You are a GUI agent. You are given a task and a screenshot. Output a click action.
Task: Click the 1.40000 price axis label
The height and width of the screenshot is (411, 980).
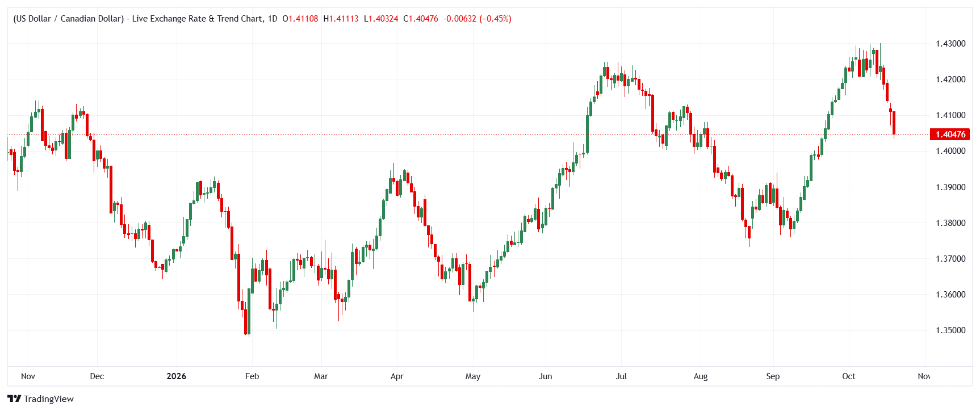[x=950, y=151]
